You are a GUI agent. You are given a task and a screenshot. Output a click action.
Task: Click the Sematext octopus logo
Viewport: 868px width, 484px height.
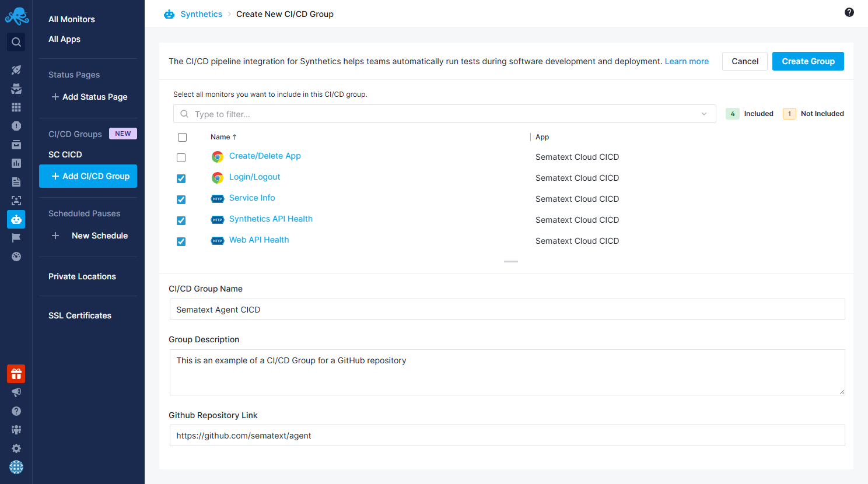[x=16, y=16]
